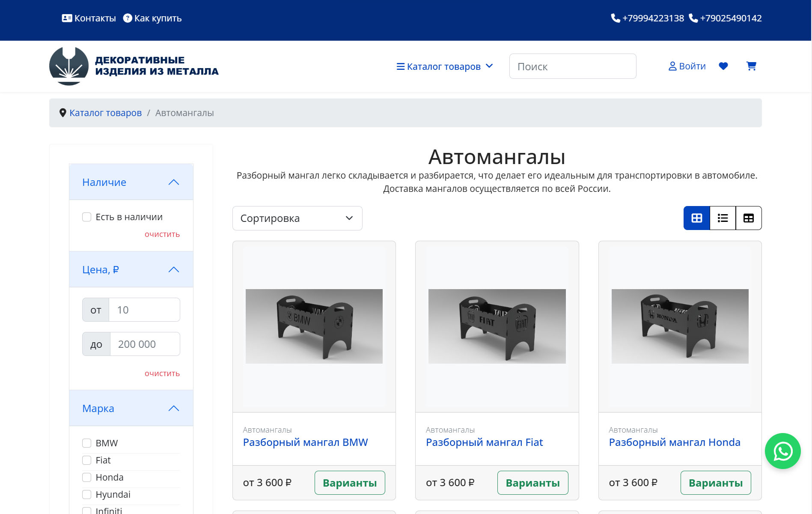The image size is (812, 514).
Task: Click the Автомангалы breadcrumb text
Action: click(184, 113)
